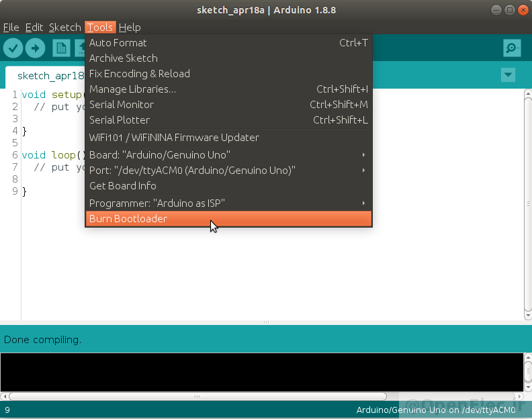Click 'Done compiling.' status message
Image resolution: width=532 pixels, height=419 pixels.
point(43,340)
